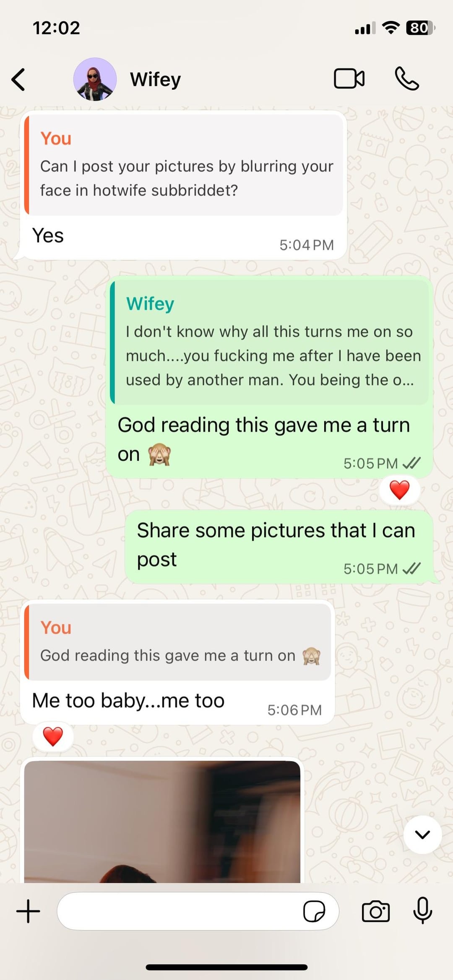453x980 pixels.
Task: Tap the microphone to record voice message
Action: tap(422, 910)
